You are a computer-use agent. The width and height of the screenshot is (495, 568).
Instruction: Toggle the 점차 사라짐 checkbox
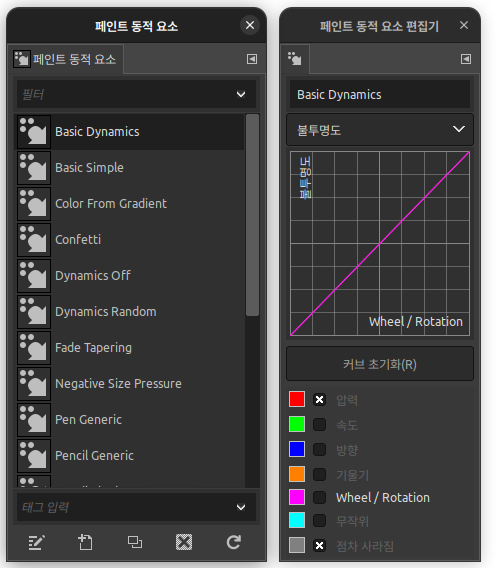319,545
